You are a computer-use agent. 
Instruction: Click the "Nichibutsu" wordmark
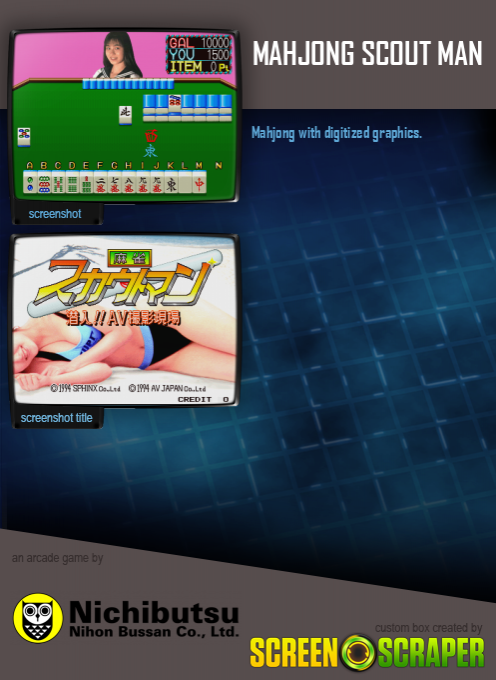(x=154, y=612)
